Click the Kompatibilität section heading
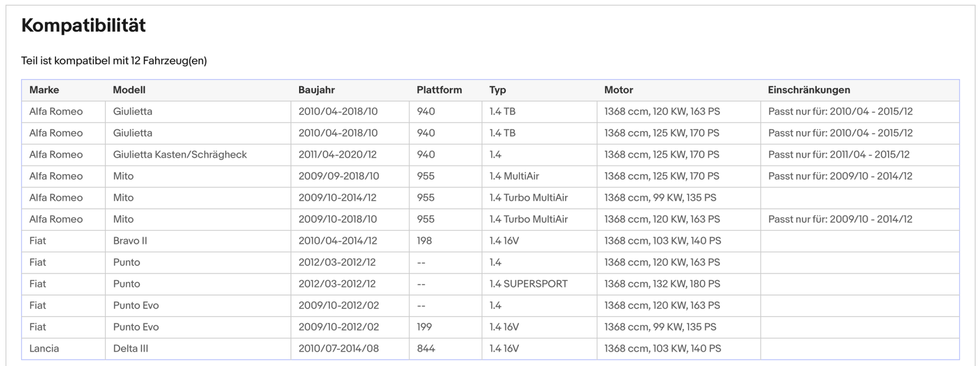The height and width of the screenshot is (366, 980). [x=84, y=25]
